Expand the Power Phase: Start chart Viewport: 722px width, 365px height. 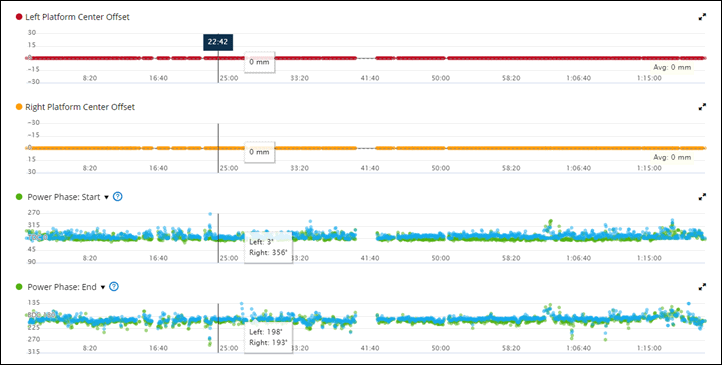[702, 197]
